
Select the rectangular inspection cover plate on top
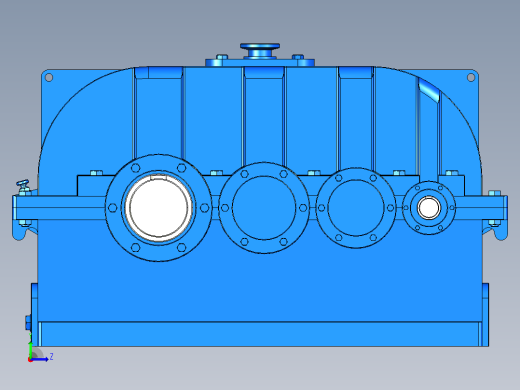pos(260,62)
